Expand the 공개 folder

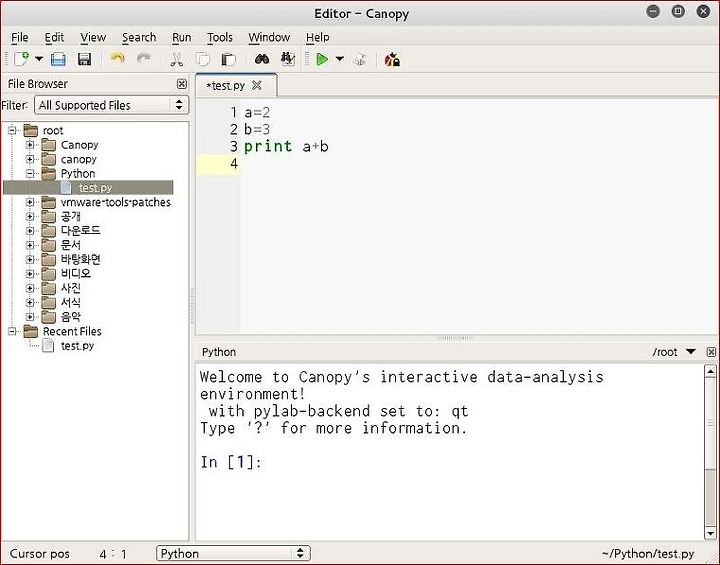tap(30, 216)
